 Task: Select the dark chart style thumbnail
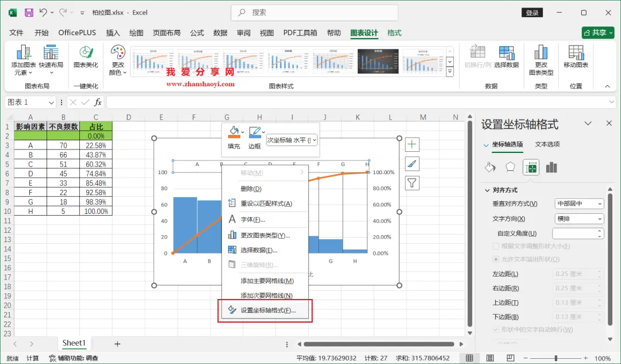[x=378, y=62]
